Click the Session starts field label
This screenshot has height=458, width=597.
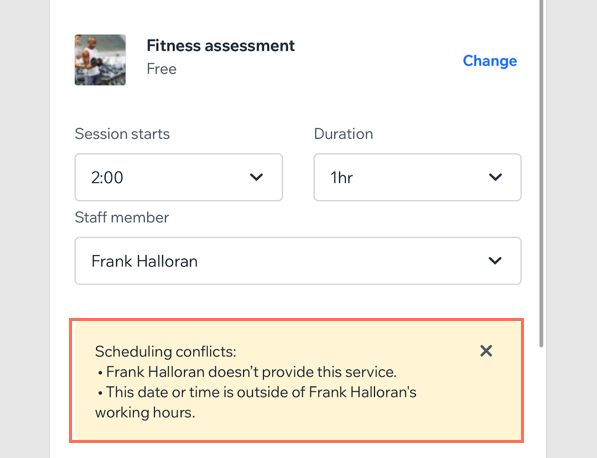[x=122, y=134]
